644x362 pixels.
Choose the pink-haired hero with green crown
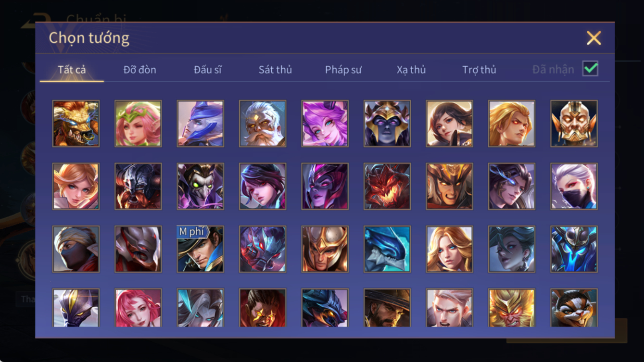coord(138,124)
